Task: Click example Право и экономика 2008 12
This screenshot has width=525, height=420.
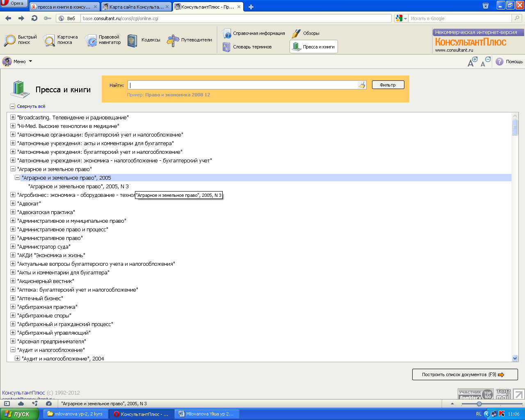Action: point(178,95)
